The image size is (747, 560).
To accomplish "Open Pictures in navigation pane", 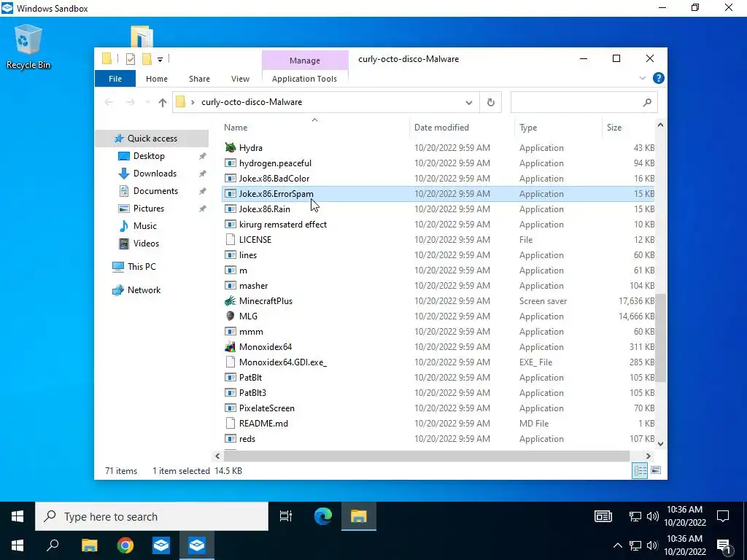I will click(149, 209).
